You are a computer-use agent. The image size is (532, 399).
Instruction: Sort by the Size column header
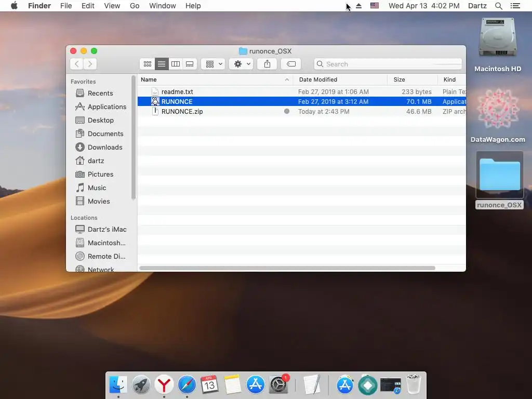(x=413, y=79)
